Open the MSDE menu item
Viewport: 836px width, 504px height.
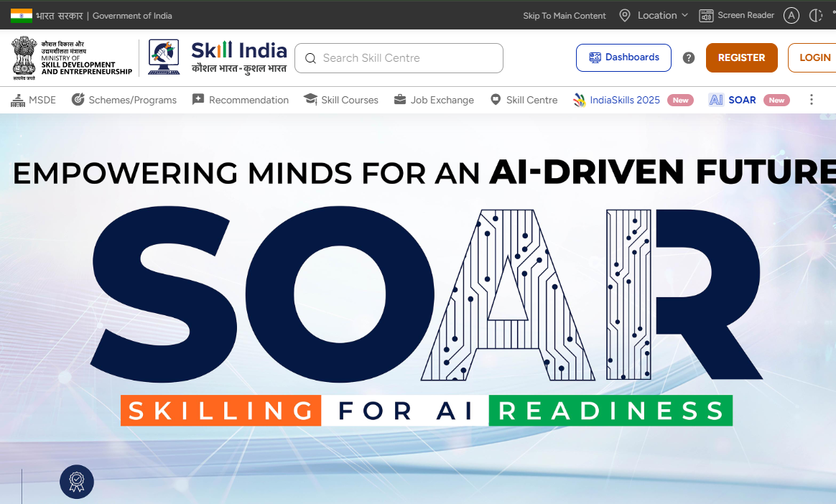[x=34, y=100]
